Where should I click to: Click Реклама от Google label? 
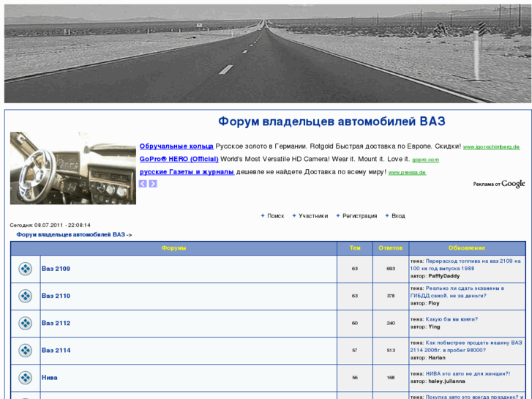pos(499,184)
